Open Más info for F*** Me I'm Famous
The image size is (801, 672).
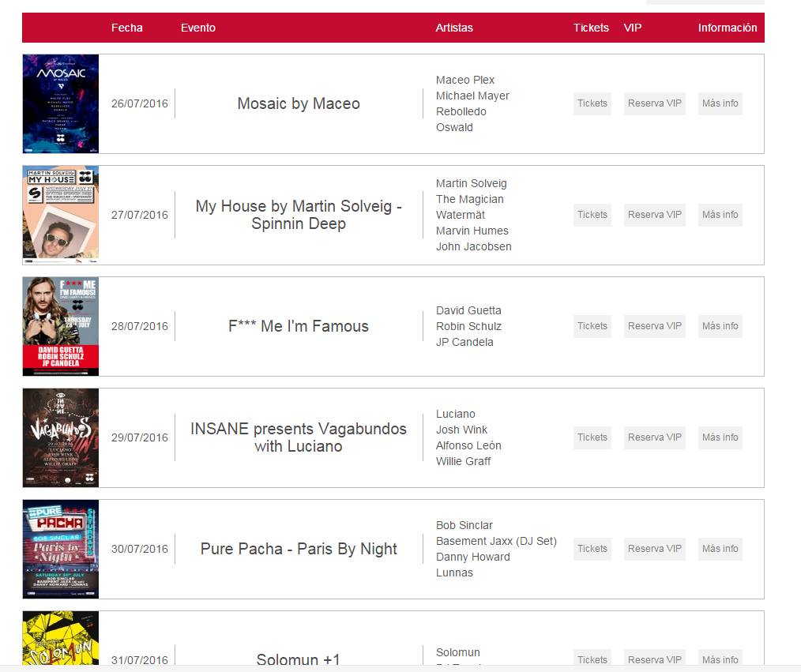720,326
